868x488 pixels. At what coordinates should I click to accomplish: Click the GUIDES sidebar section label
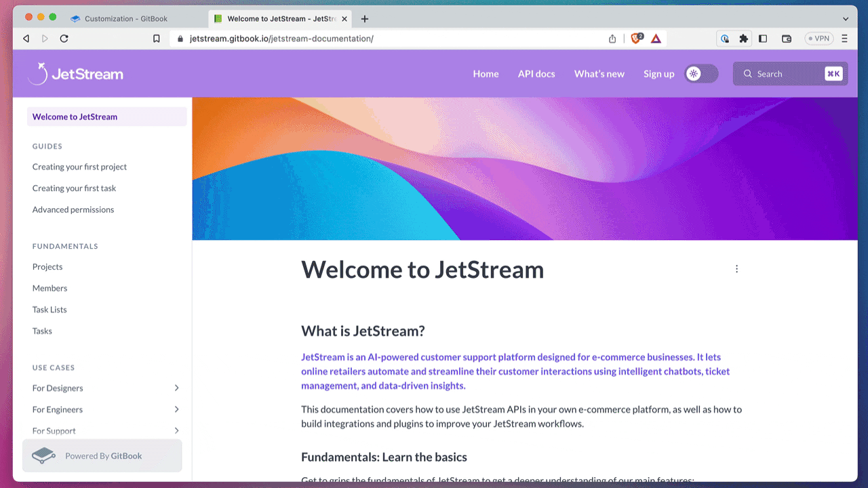tap(47, 146)
